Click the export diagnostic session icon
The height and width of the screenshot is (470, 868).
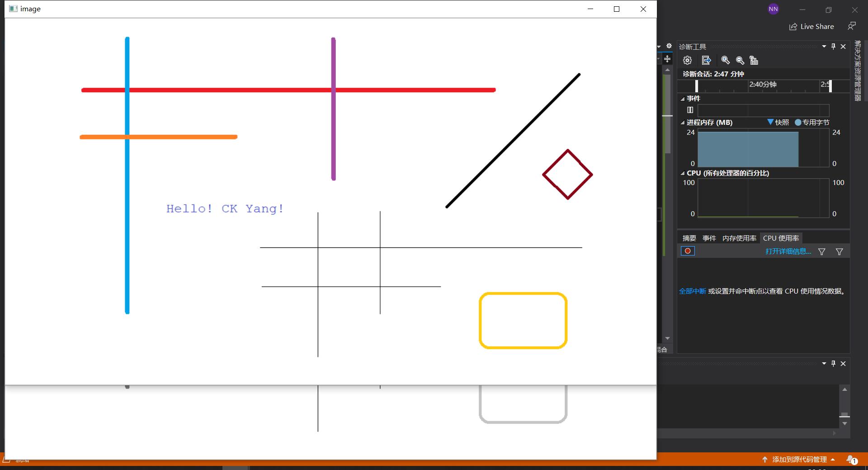706,60
